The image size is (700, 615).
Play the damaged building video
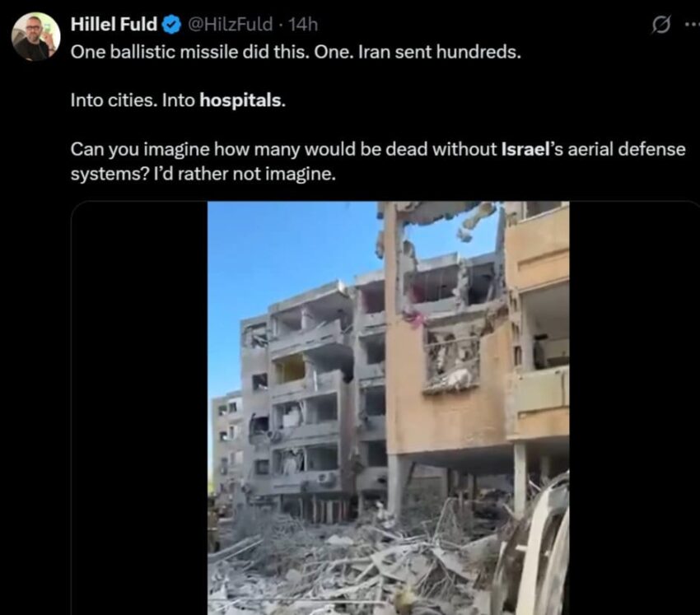click(389, 408)
